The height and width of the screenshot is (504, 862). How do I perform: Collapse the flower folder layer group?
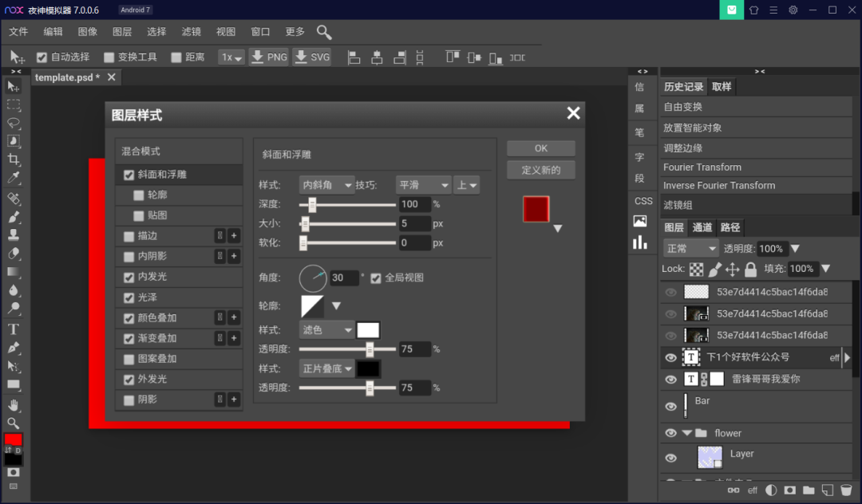coord(686,434)
